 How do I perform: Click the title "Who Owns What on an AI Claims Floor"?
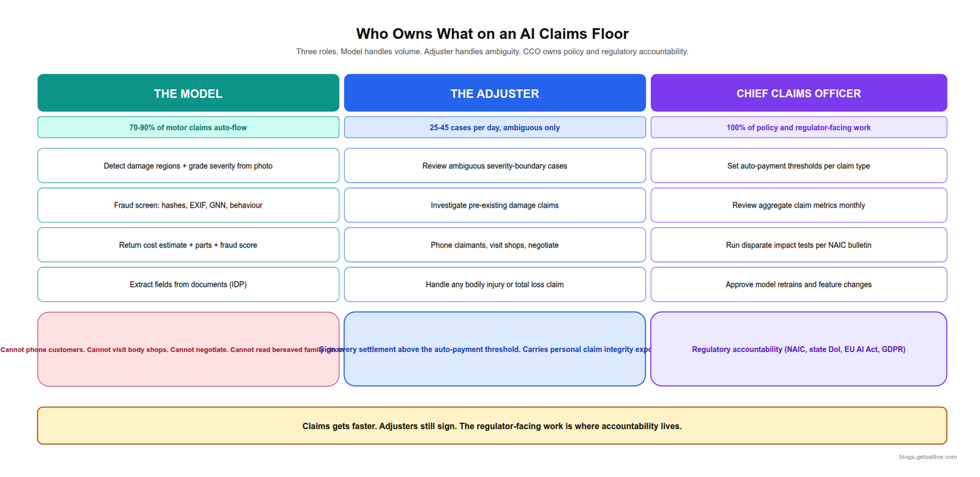coord(492,34)
